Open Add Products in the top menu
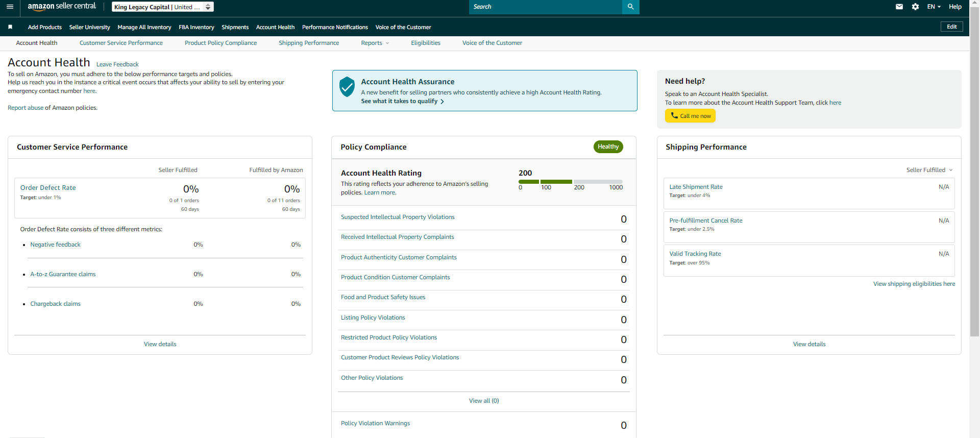980x438 pixels. 45,27
